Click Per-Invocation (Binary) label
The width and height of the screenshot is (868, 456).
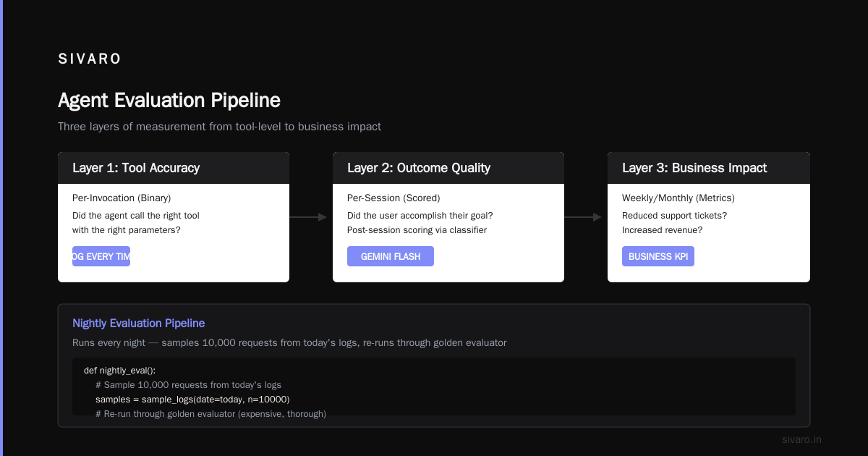tap(122, 198)
